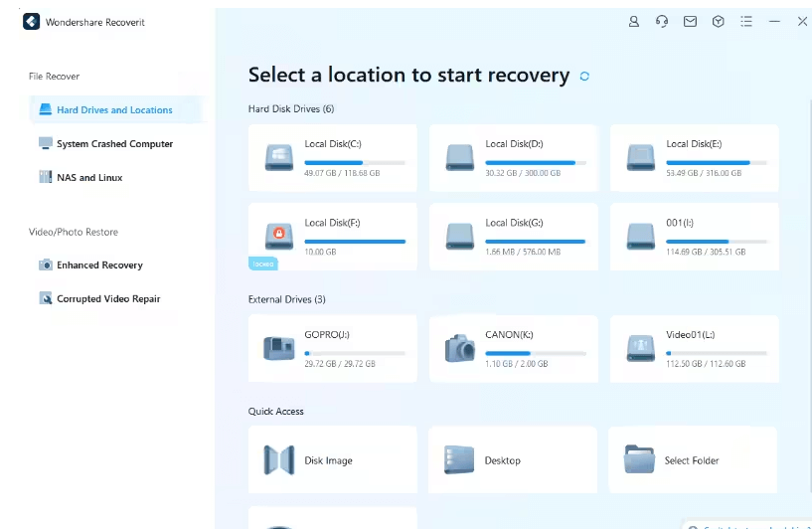Click the CANON(K:) usage bar
This screenshot has height=529, width=812.
click(x=536, y=353)
